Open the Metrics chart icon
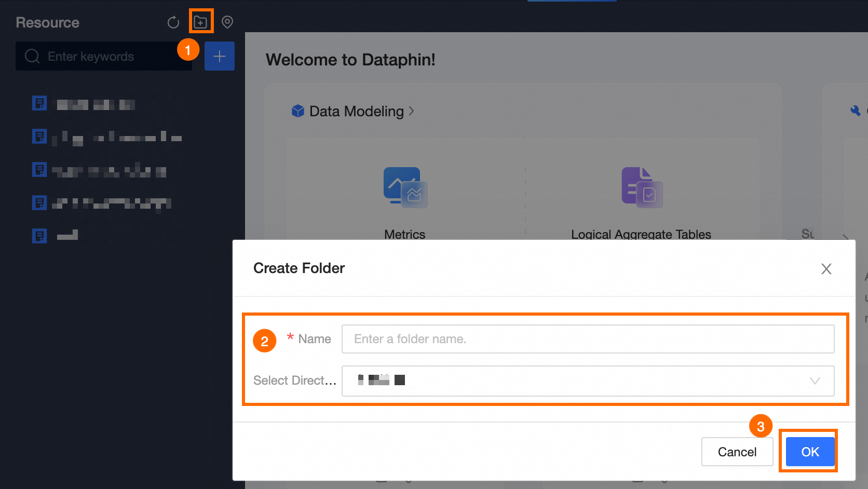 (x=405, y=187)
